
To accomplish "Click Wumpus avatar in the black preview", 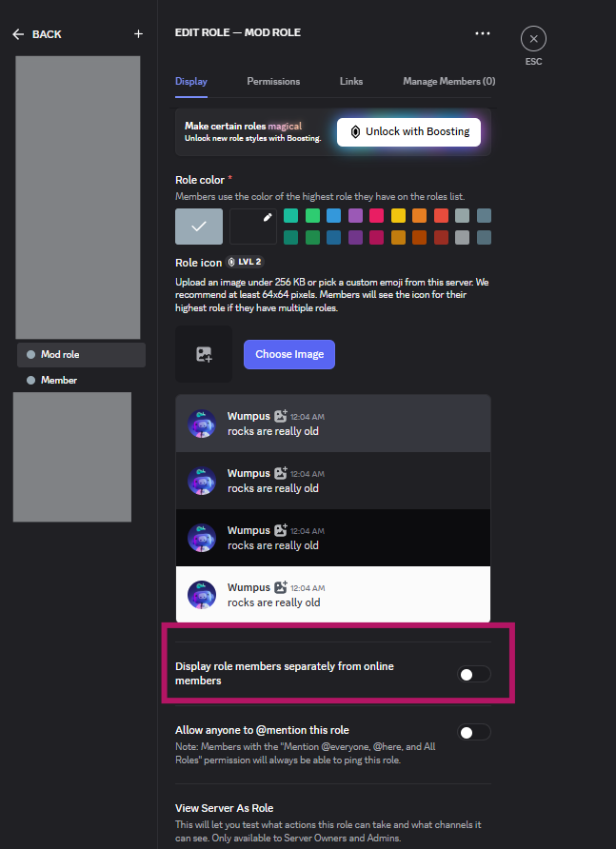I will (x=202, y=538).
